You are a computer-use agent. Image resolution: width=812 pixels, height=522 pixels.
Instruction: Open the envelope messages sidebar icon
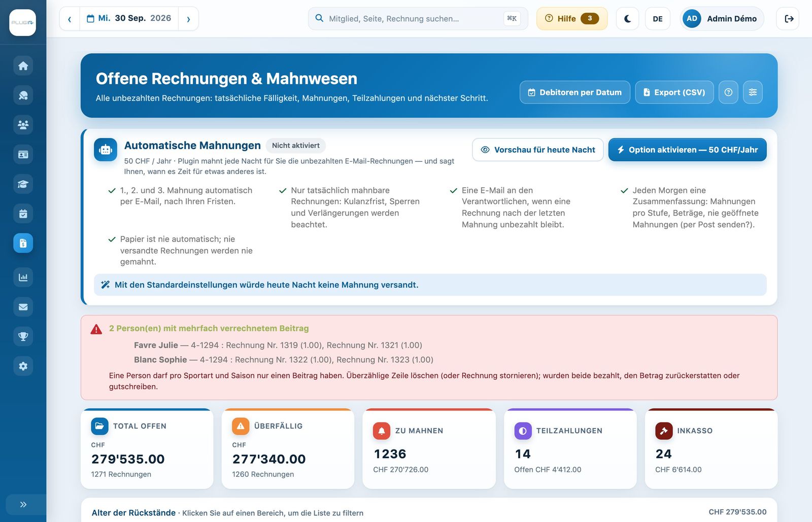[x=23, y=307]
